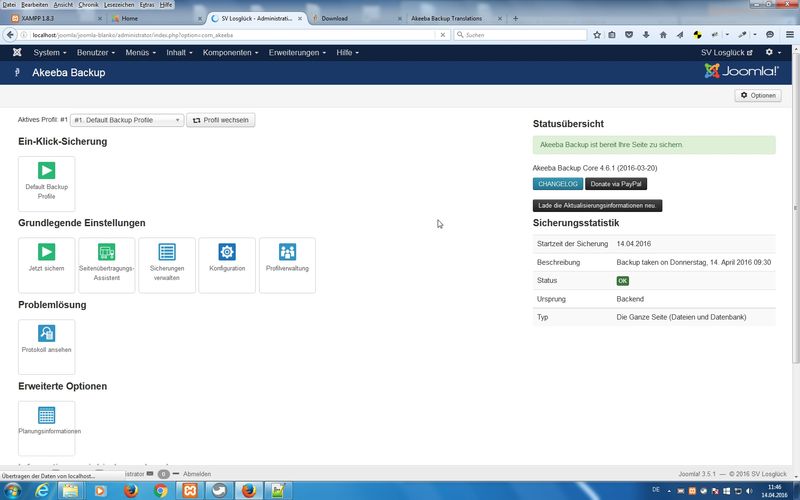Open a new browser tab with plus
The image size is (800, 500).
pyautogui.click(x=515, y=18)
